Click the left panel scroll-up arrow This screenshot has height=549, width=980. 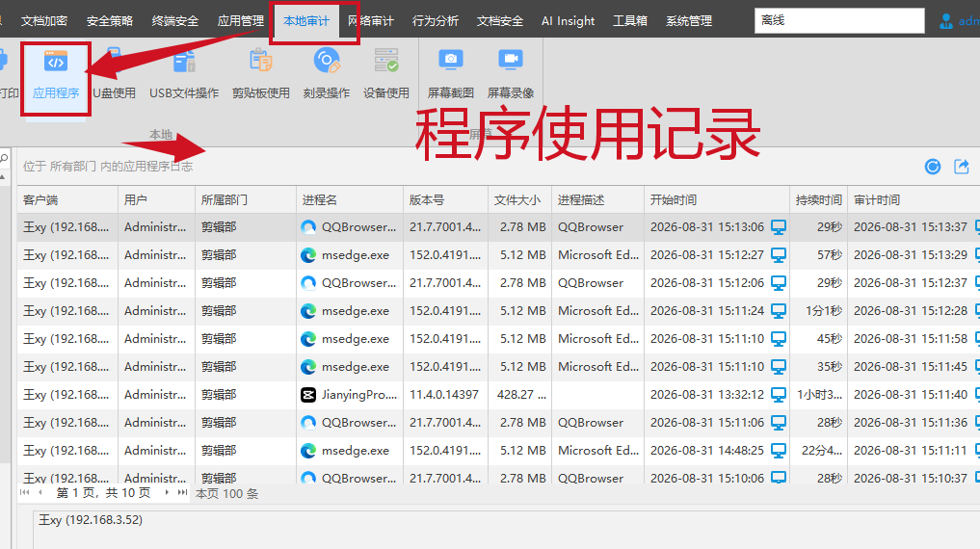tap(3, 178)
